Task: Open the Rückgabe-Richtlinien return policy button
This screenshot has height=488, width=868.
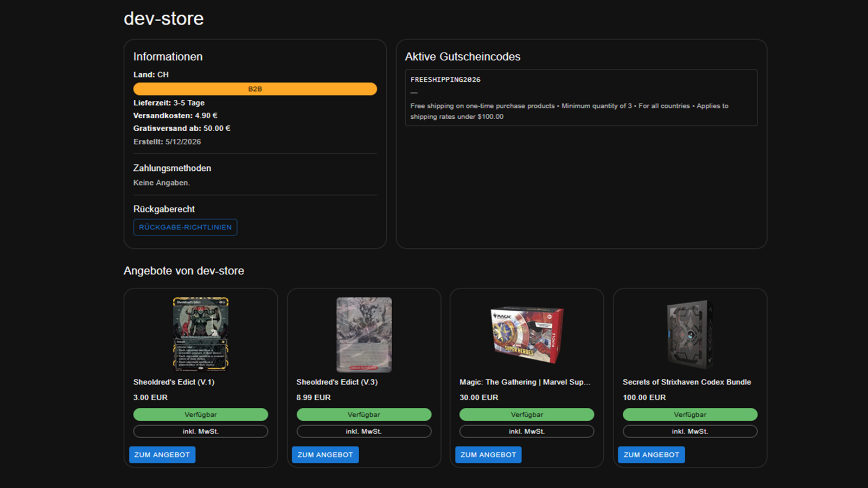Action: pyautogui.click(x=185, y=227)
